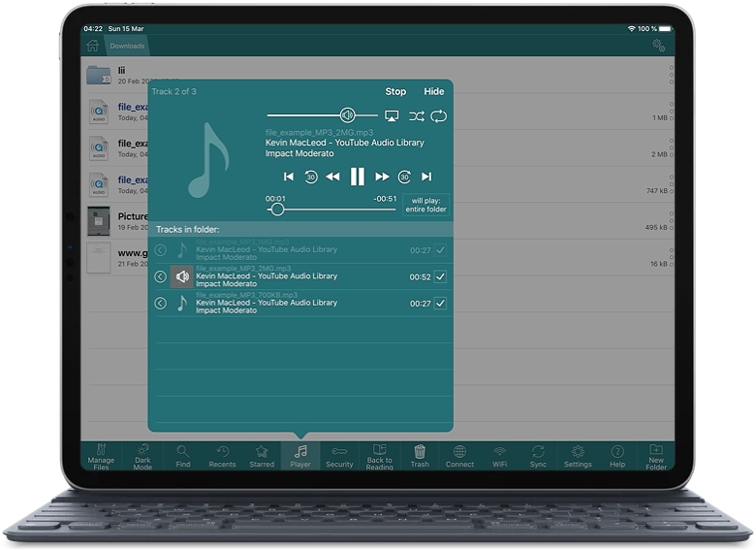Image resolution: width=756 pixels, height=550 pixels.
Task: Open the Picture file thumbnail
Action: pyautogui.click(x=99, y=221)
